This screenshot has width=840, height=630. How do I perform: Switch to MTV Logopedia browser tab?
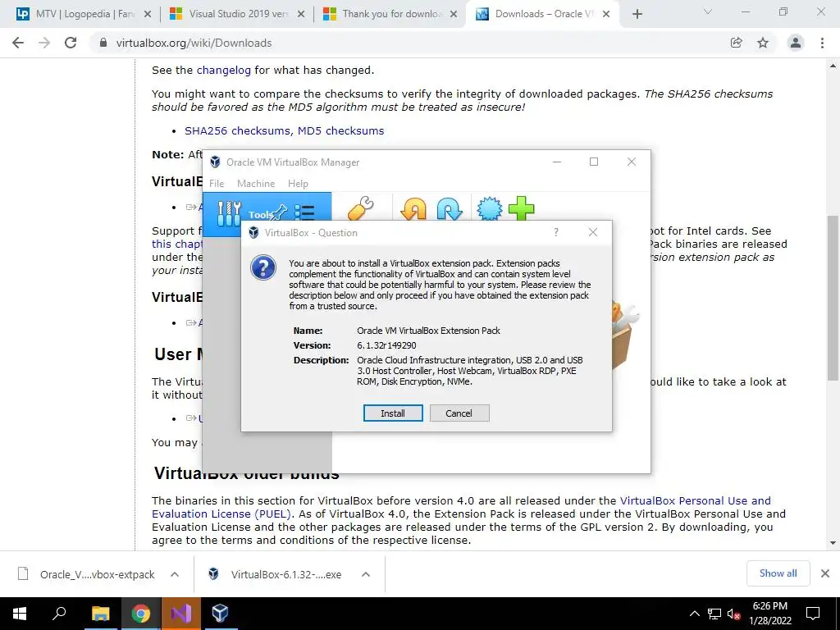pos(84,14)
